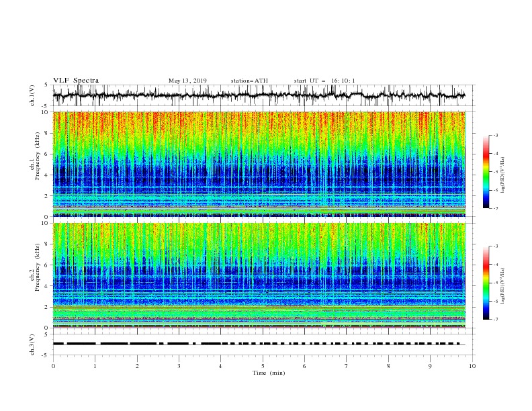Click time axis tick label '5'
This screenshot has width=532, height=411.
263,366
